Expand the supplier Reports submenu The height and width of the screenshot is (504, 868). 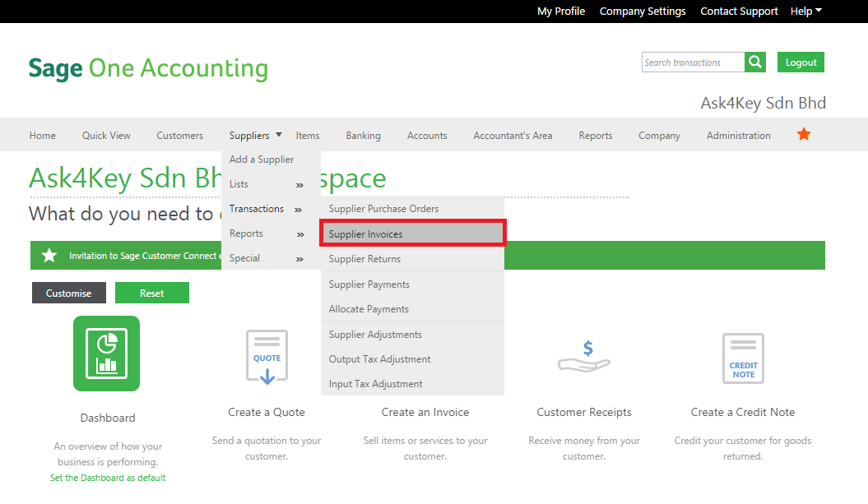tap(267, 234)
